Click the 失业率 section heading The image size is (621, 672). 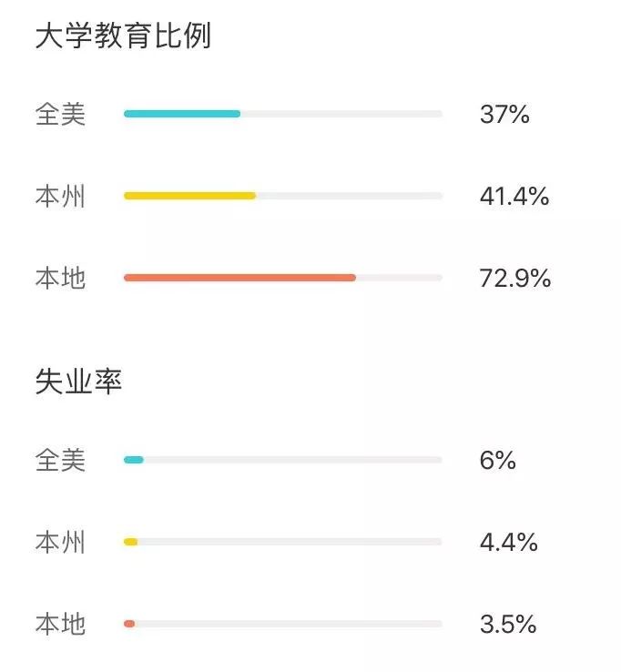pos(79,382)
